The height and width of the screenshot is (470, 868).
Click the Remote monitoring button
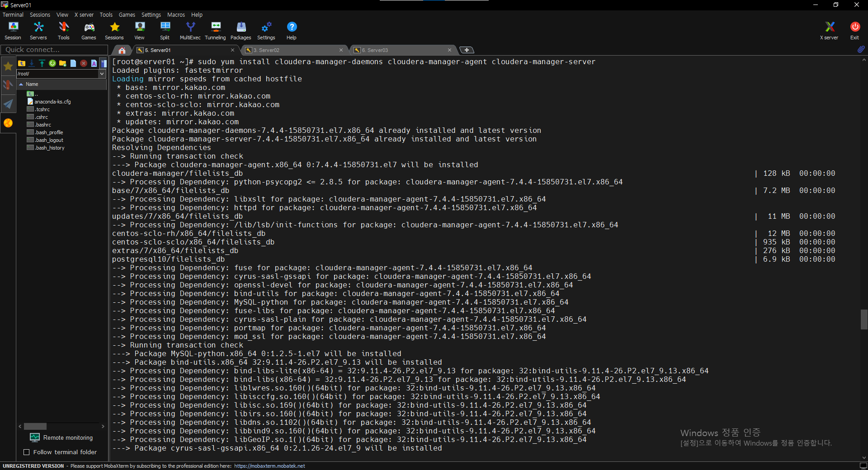coord(61,437)
